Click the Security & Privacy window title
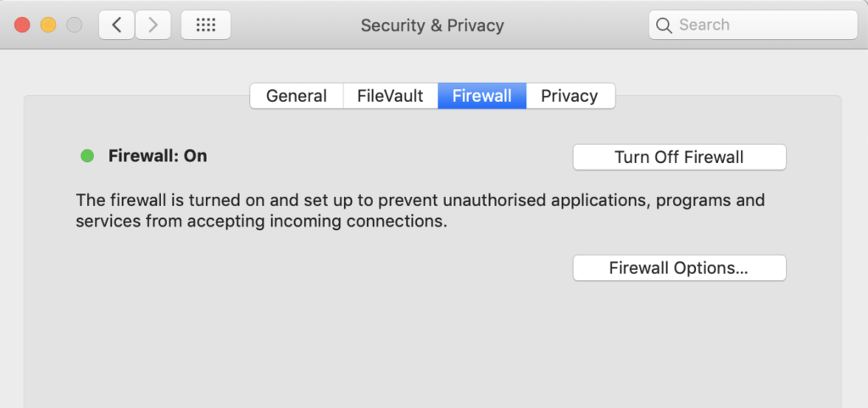This screenshot has height=408, width=868. (432, 25)
